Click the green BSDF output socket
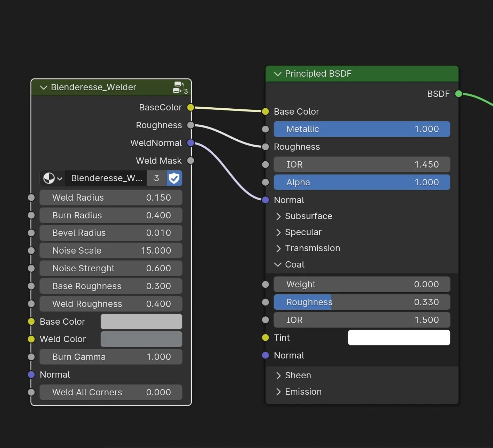The width and height of the screenshot is (493, 448). 459,94
